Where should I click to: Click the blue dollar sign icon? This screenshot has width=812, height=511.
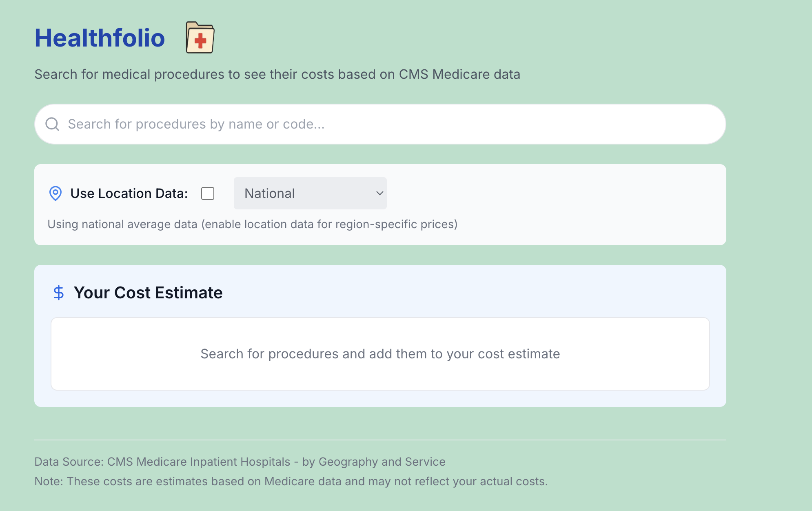coord(59,293)
